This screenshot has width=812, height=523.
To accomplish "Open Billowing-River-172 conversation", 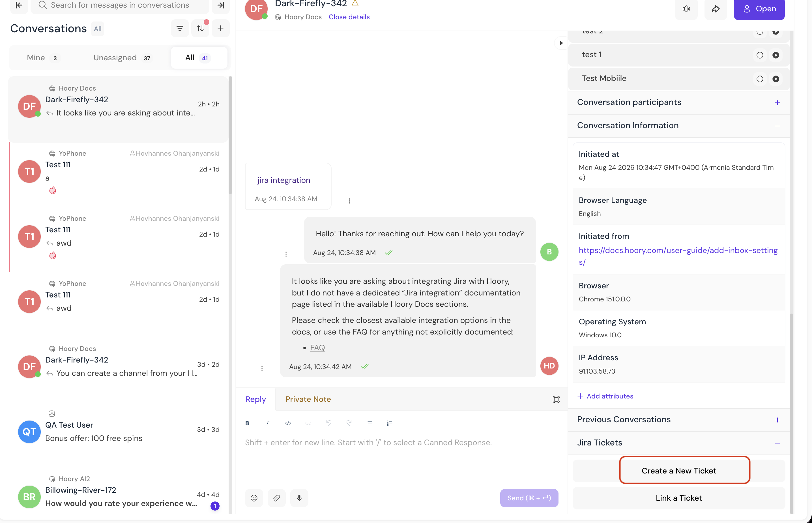I will 118,494.
